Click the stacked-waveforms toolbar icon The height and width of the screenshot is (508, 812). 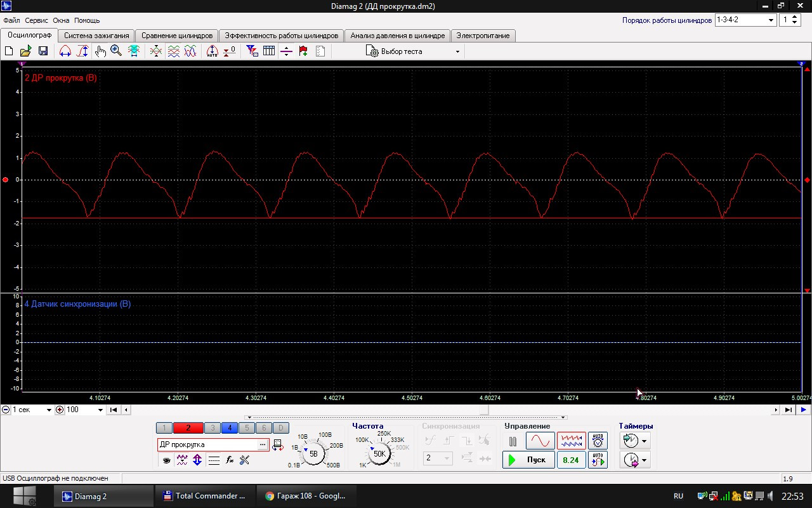click(173, 51)
